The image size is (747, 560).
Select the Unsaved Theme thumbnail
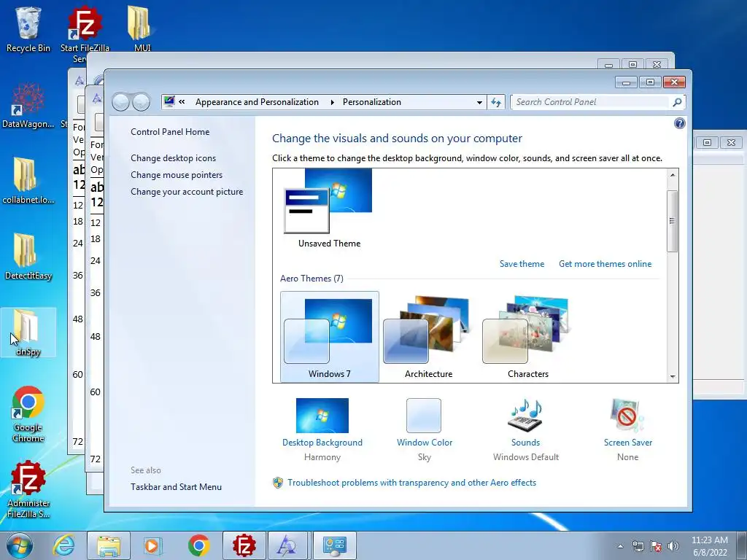tap(329, 209)
